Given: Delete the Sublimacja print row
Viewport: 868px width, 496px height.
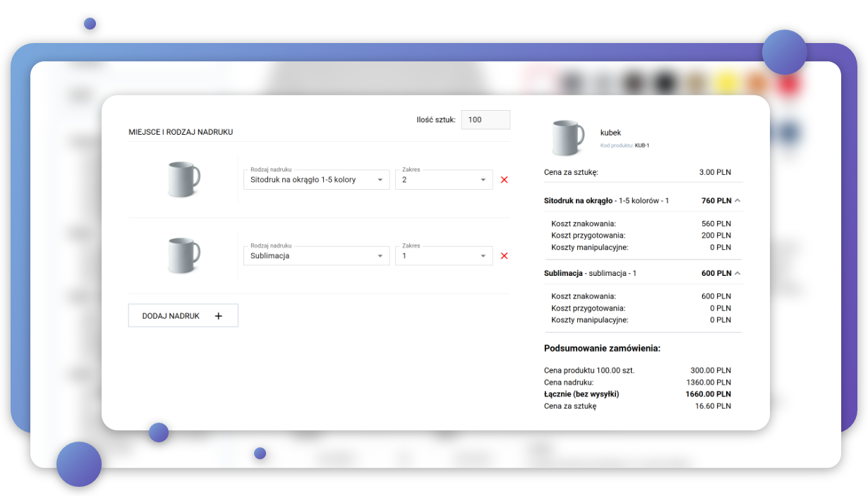Looking at the screenshot, I should 504,256.
